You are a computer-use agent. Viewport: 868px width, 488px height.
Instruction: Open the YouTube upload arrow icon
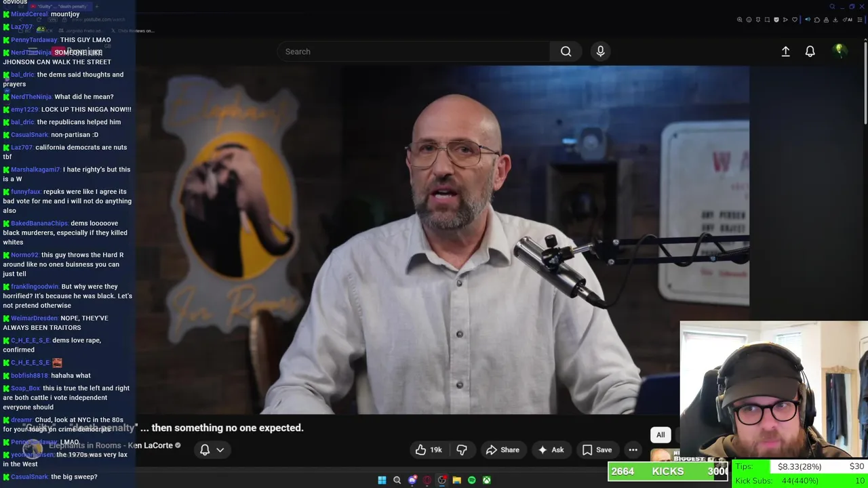[x=785, y=52]
